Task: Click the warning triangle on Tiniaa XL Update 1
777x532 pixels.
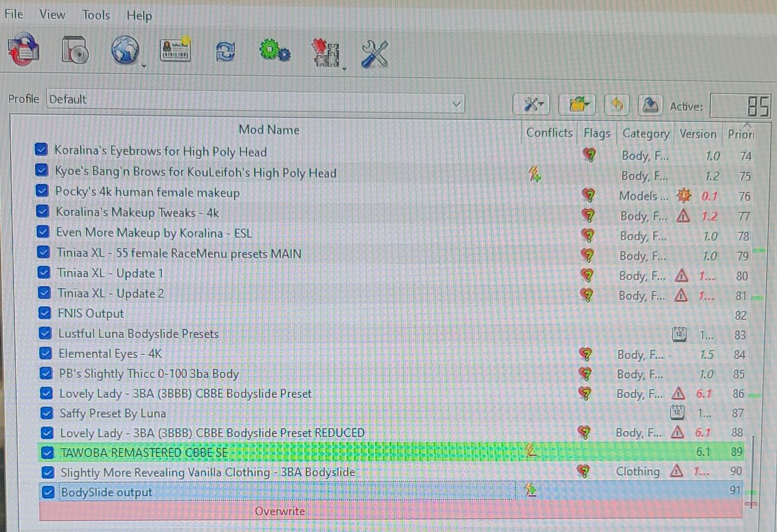Action: point(681,275)
